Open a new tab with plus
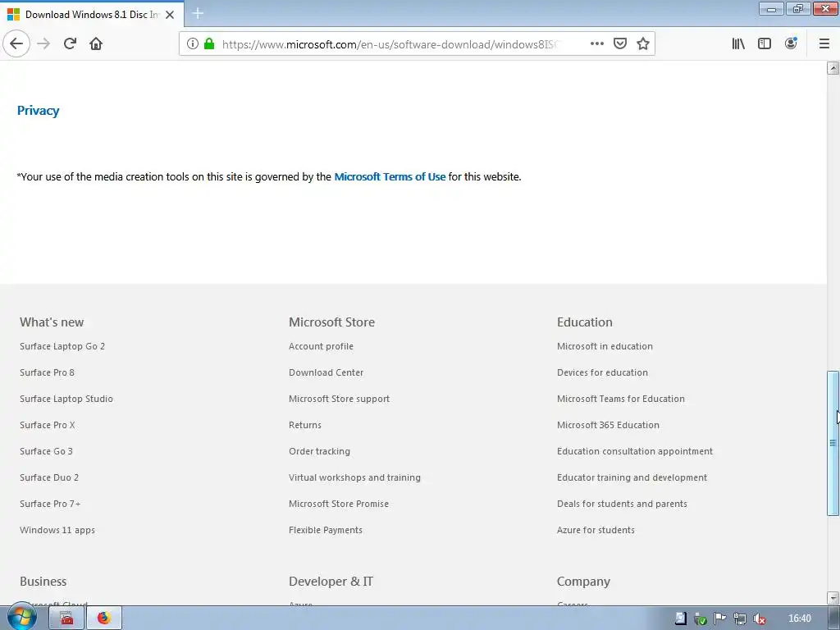Screen dimensions: 840x630 tap(198, 13)
